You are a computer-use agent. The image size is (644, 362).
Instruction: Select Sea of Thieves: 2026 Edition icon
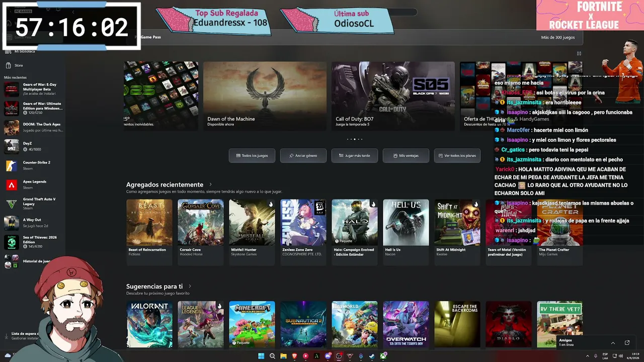coord(12,242)
